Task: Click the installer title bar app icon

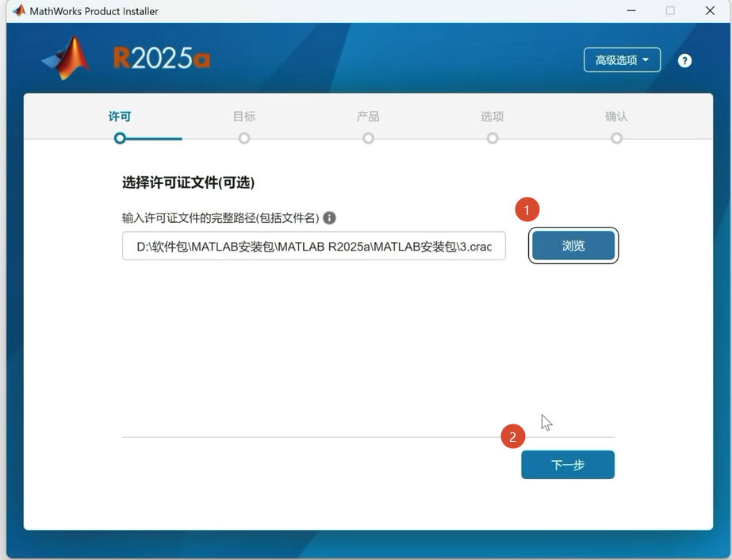Action: [19, 10]
